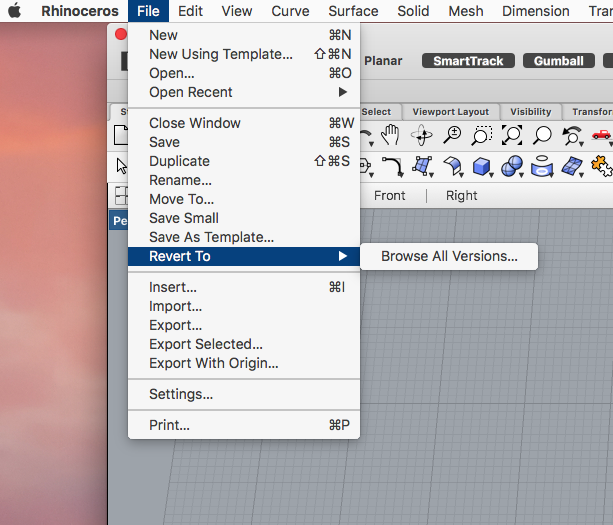Select the Mesh tools icon
This screenshot has width=613, height=525.
pos(572,166)
